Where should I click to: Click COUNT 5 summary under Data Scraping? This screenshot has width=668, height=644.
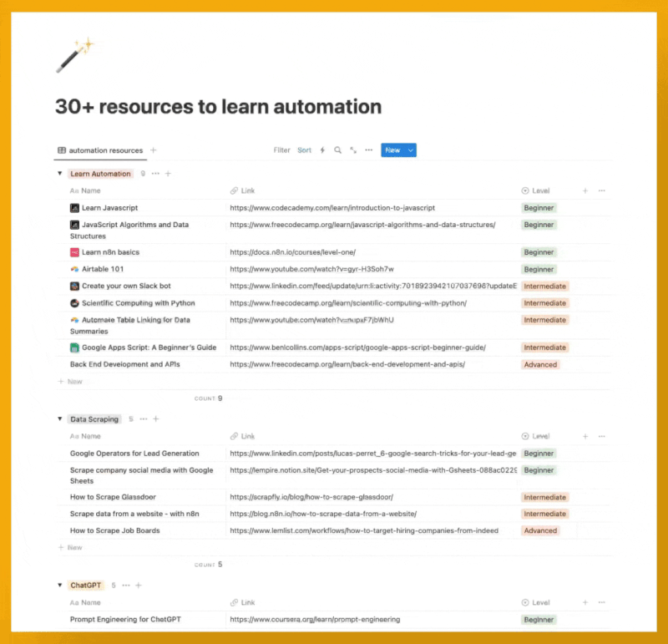coord(208,565)
